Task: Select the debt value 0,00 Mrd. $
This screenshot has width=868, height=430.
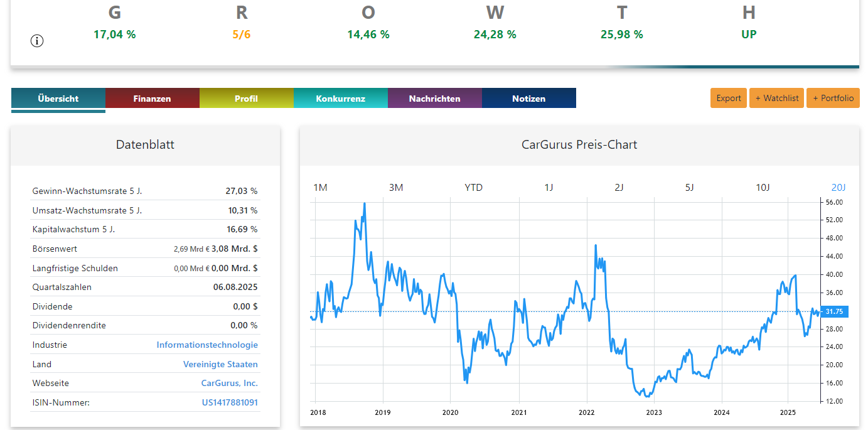Action: (235, 268)
